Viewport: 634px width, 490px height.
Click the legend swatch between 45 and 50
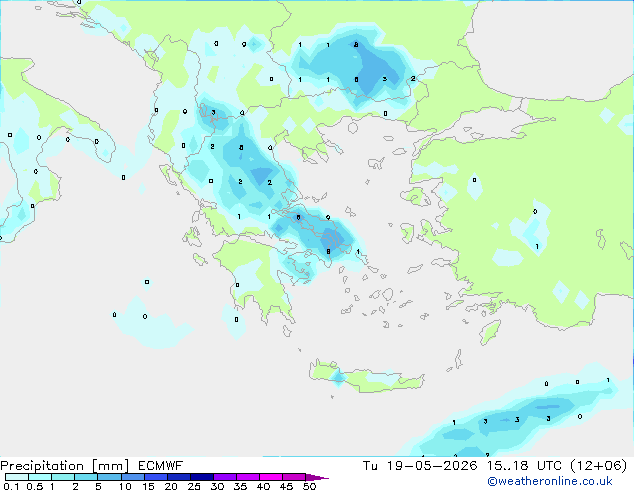294,477
